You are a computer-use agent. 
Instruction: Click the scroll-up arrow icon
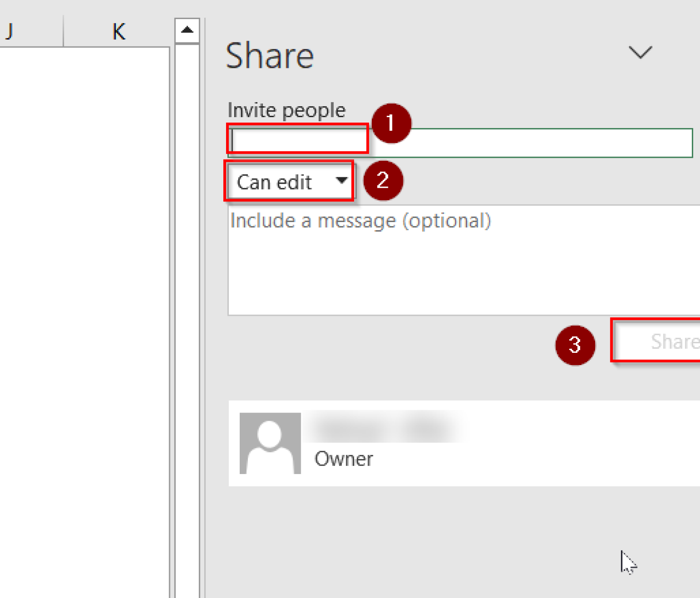point(187,30)
